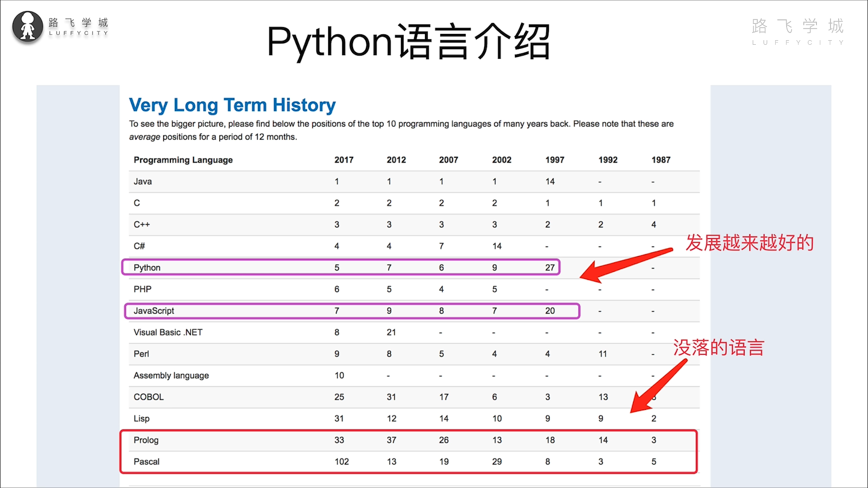Click Pascal's 2017 rank value 102
868x488 pixels.
pos(341,461)
